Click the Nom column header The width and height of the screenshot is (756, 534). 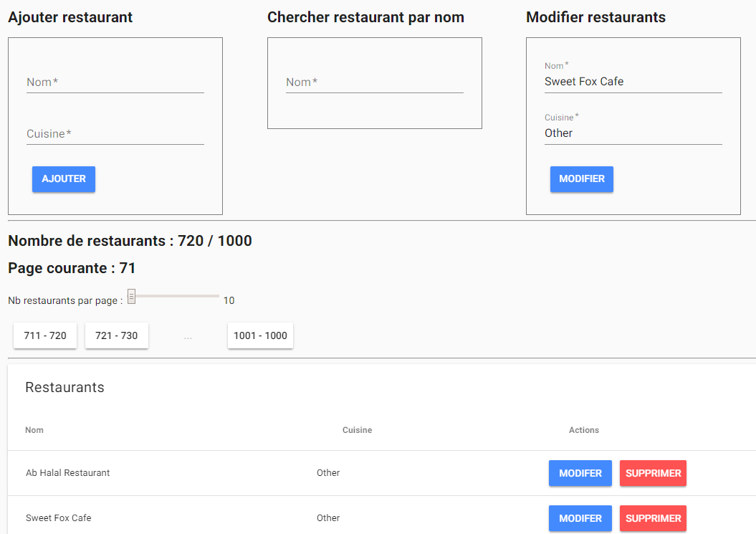tap(34, 430)
